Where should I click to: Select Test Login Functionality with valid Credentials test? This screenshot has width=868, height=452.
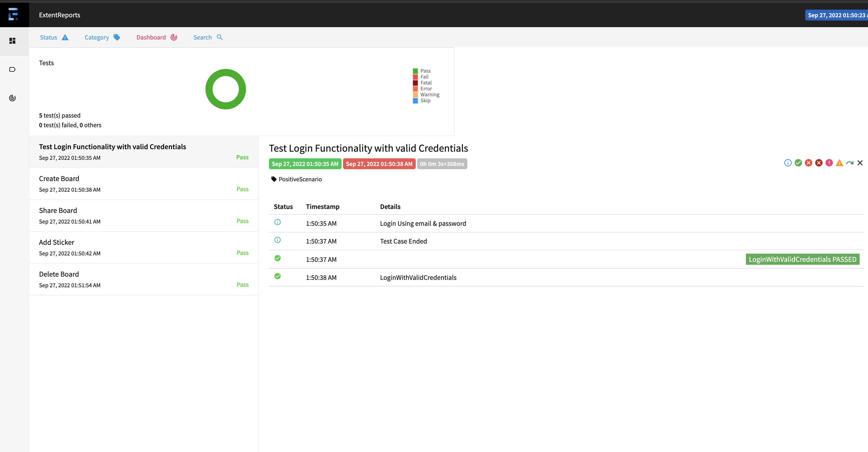144,152
